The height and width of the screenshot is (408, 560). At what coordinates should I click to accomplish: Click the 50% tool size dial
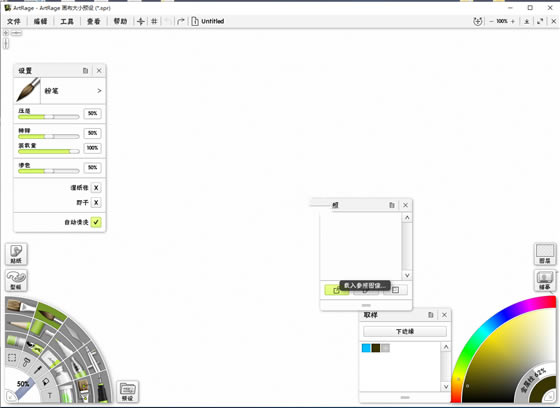click(23, 384)
